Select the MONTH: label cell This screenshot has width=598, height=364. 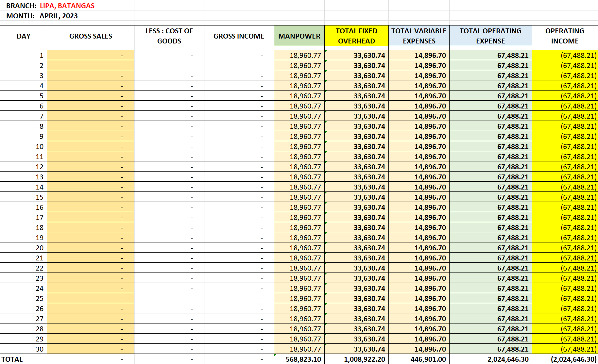click(20, 16)
